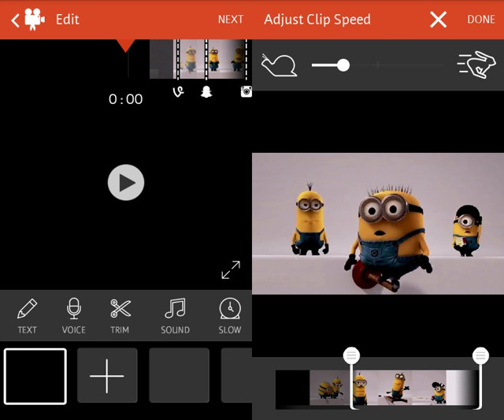The image size is (504, 420).
Task: Play the video preview
Action: [x=126, y=183]
